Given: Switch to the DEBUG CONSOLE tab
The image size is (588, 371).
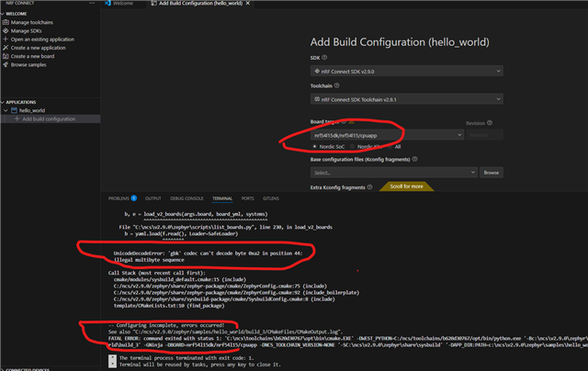Looking at the screenshot, I should 187,198.
